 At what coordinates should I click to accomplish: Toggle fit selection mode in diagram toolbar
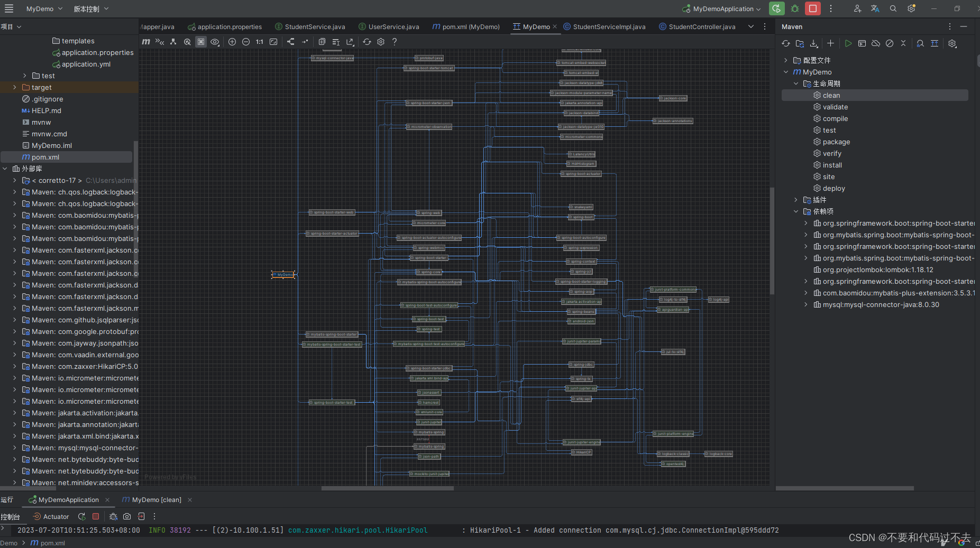click(x=201, y=42)
